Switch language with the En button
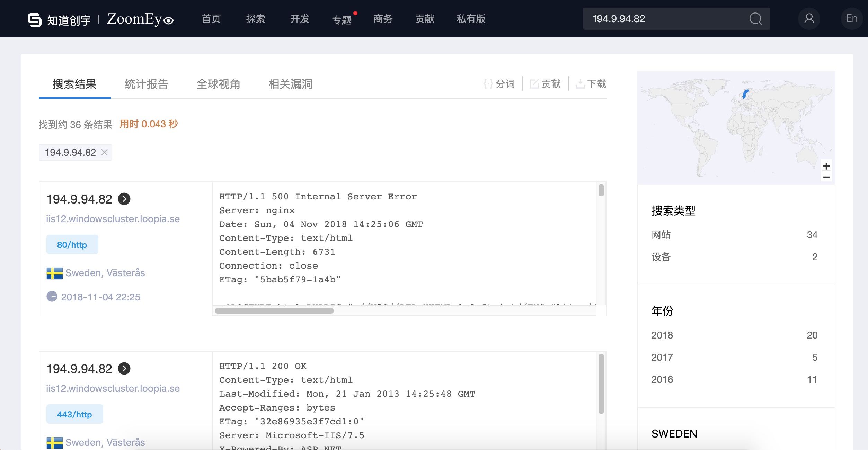Image resolution: width=868 pixels, height=450 pixels. pos(851,19)
